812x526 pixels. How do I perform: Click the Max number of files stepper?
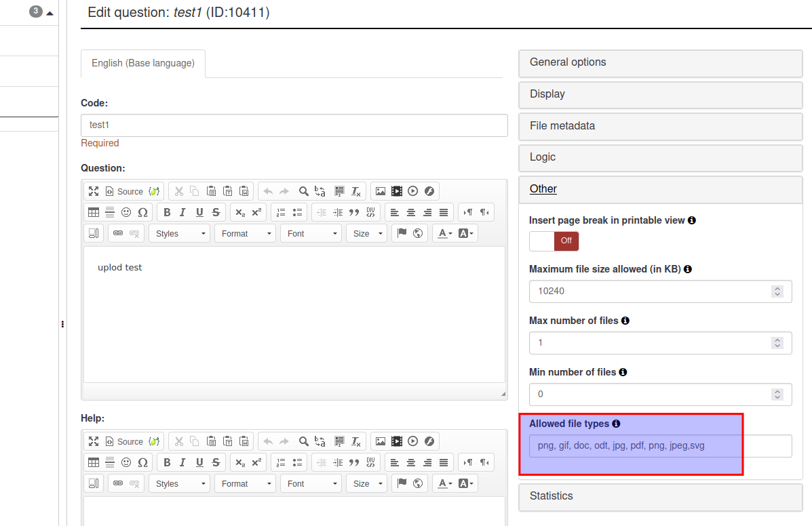777,343
